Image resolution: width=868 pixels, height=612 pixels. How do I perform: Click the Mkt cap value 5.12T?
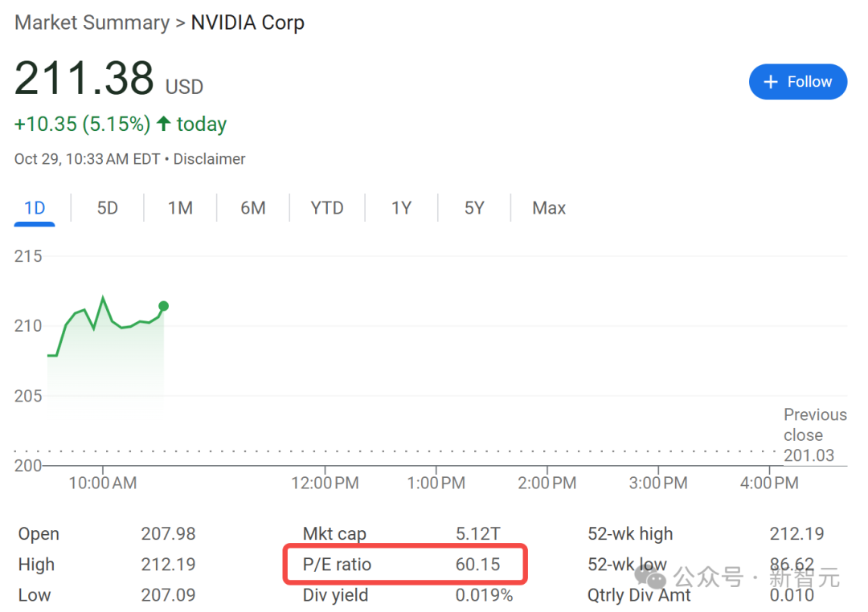click(x=477, y=534)
